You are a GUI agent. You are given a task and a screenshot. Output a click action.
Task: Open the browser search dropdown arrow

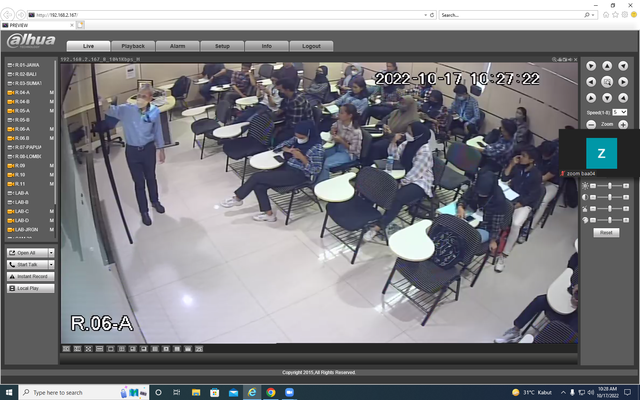point(593,15)
